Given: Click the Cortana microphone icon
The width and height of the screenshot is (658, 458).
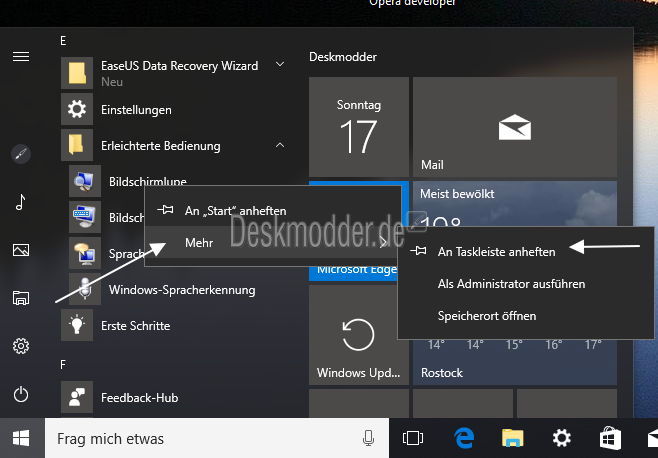Looking at the screenshot, I should click(368, 438).
